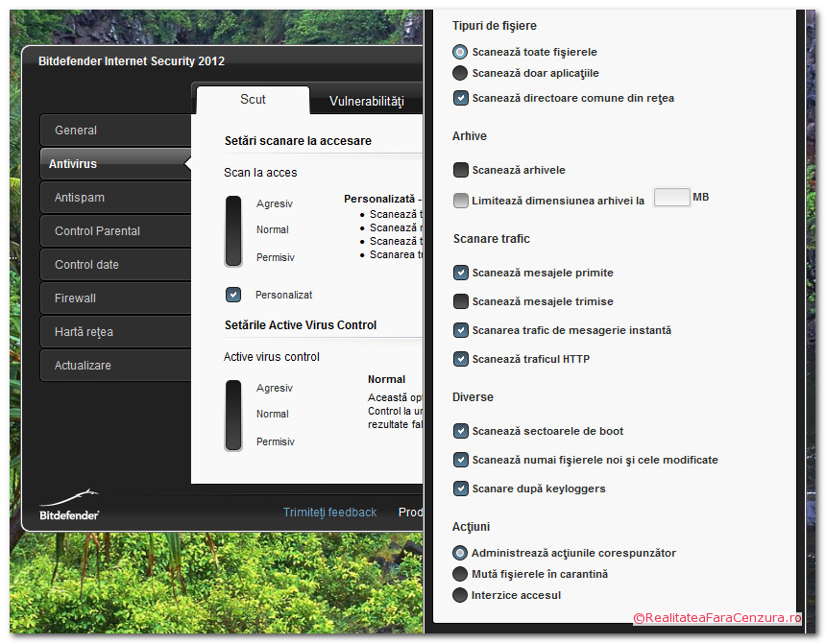The image size is (826, 644).
Task: Select 'Scanează toate fişierele' radio button
Action: (x=460, y=52)
